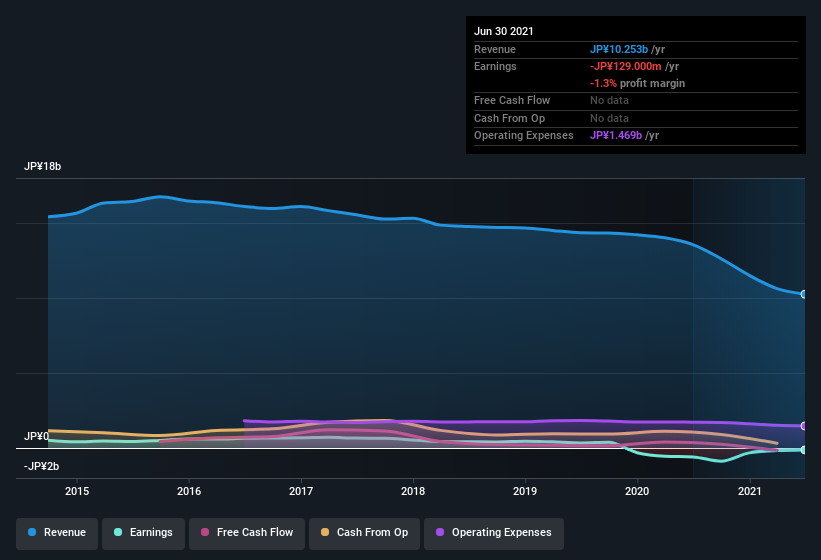Click the JP¥0 y-axis label
821x560 pixels.
[x=36, y=436]
